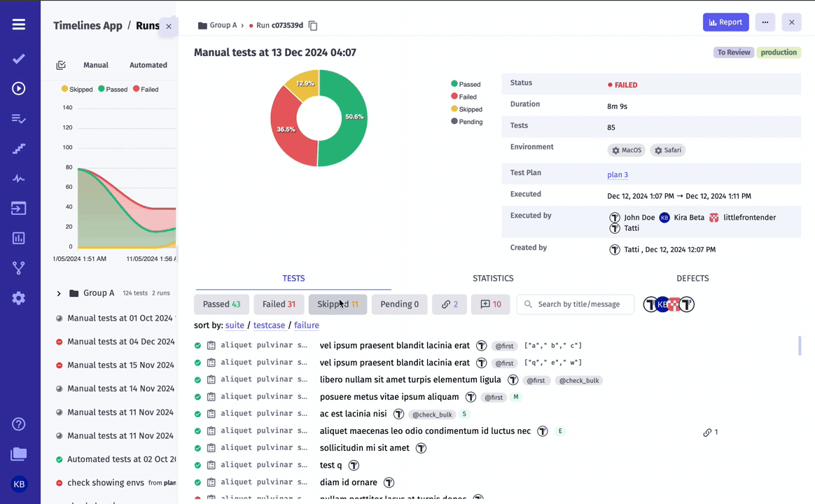Click littlefrontender avatar in Executed by

(x=713, y=218)
